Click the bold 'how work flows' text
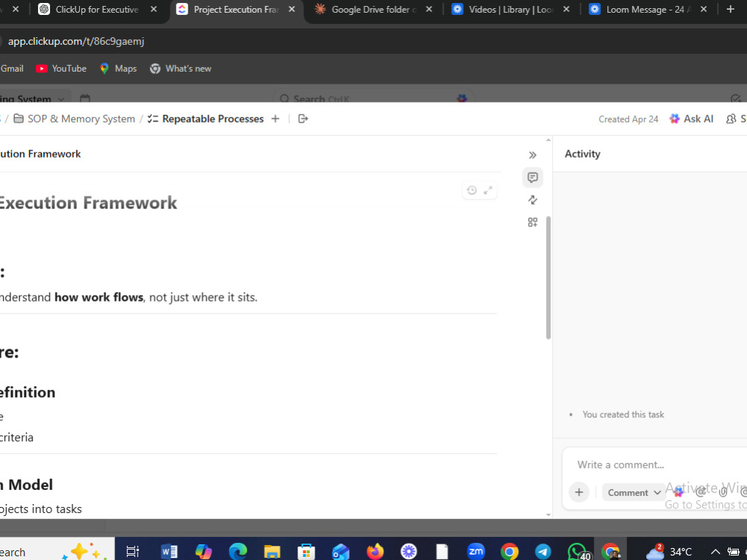 click(x=99, y=297)
